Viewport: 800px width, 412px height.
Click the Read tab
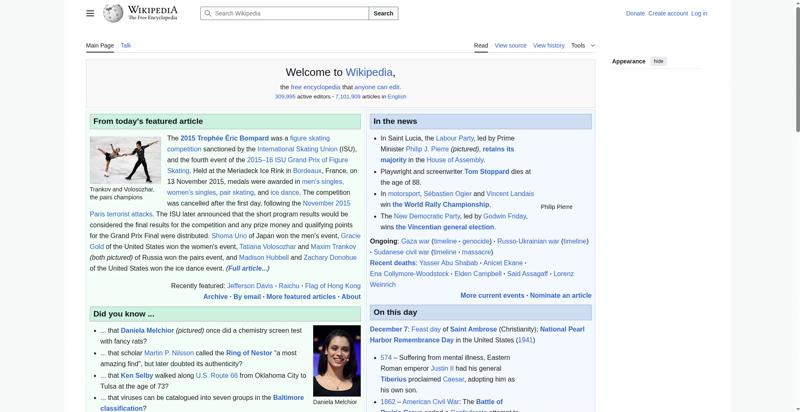click(x=481, y=45)
